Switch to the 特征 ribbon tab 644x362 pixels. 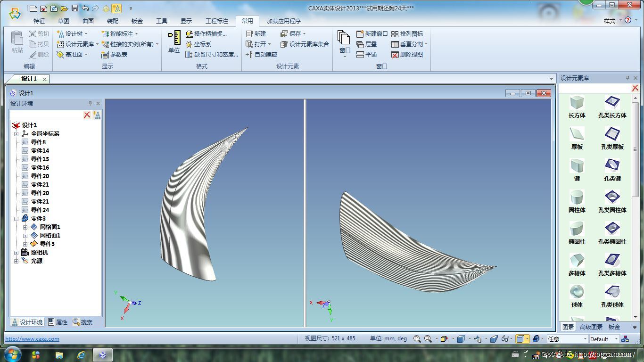(39, 21)
